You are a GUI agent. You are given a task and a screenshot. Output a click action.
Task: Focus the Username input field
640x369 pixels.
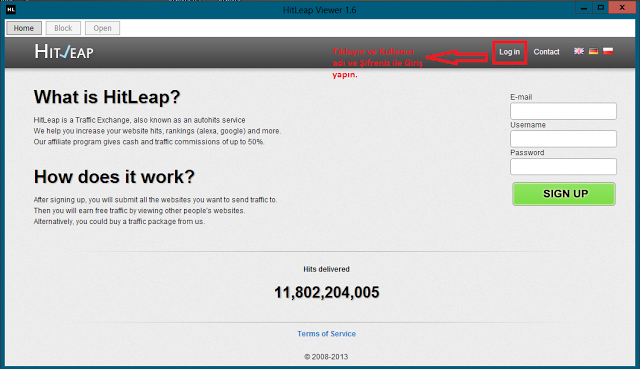pos(563,139)
